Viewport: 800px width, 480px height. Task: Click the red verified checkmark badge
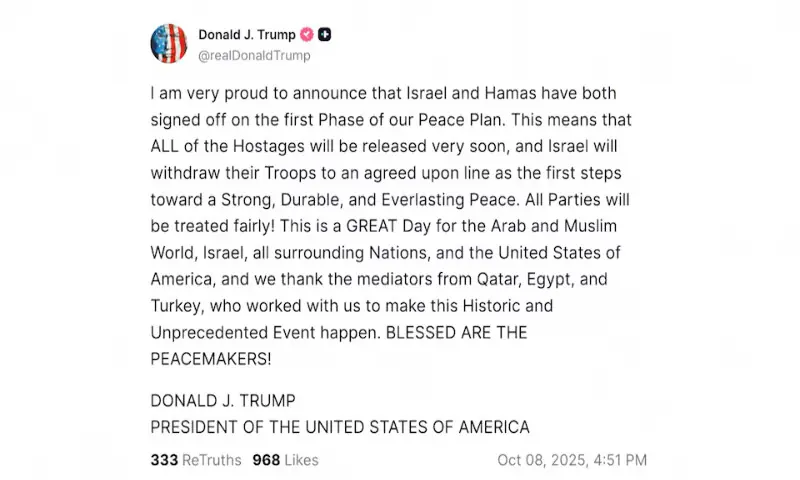click(x=308, y=35)
